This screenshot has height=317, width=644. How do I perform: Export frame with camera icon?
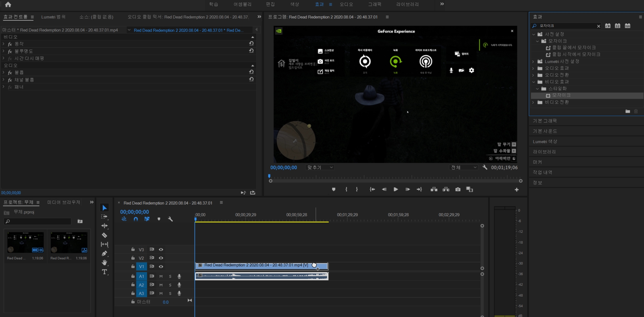click(458, 189)
